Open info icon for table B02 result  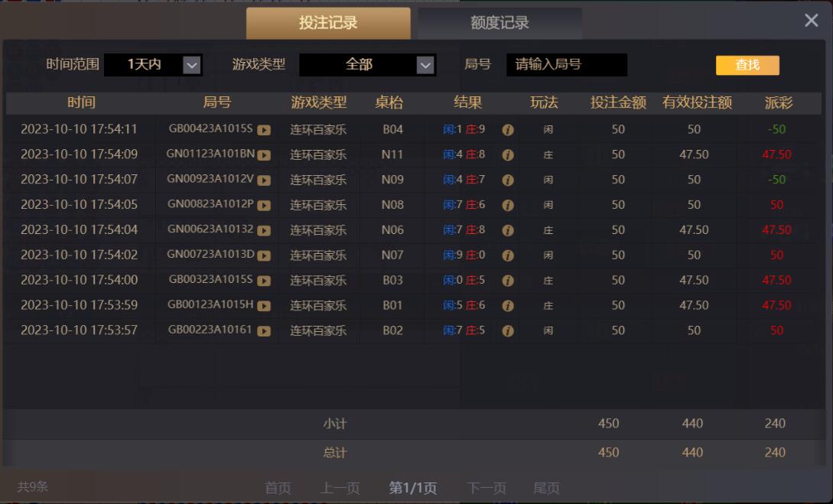(508, 331)
